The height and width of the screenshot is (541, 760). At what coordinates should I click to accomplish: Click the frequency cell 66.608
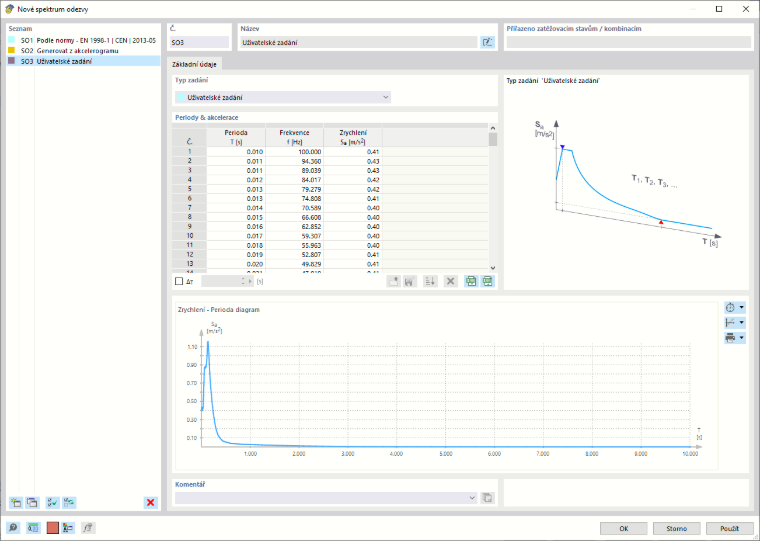coord(295,217)
